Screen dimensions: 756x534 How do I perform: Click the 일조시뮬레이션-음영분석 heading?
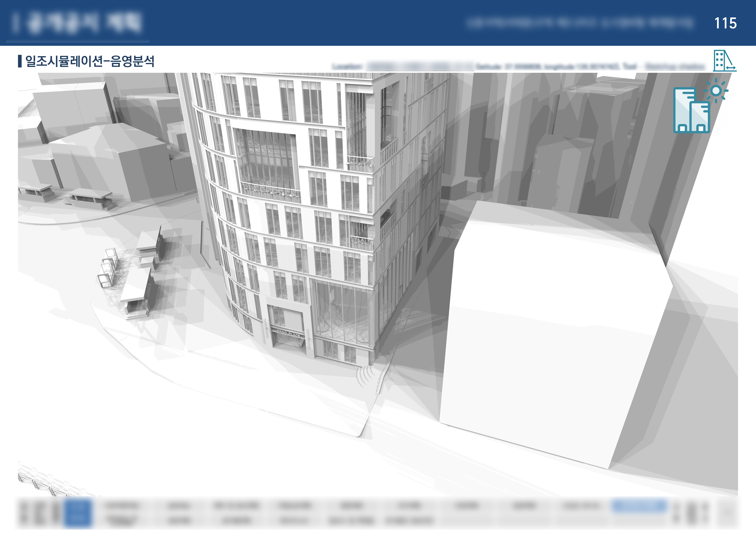(x=90, y=61)
